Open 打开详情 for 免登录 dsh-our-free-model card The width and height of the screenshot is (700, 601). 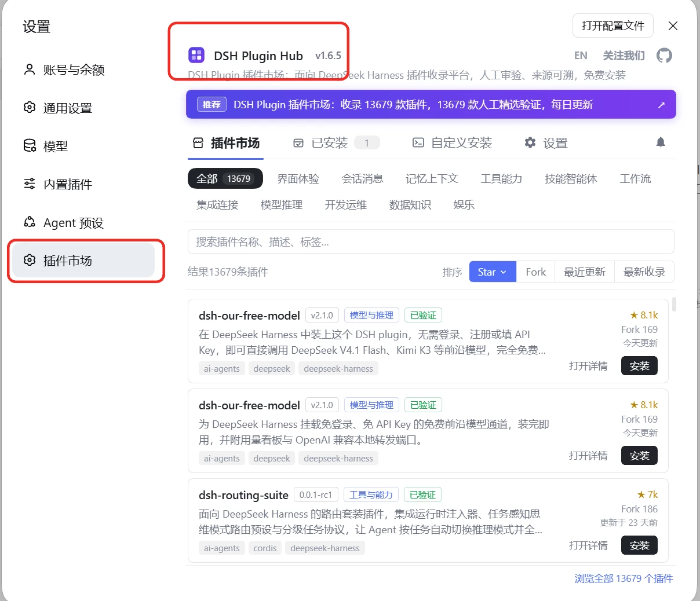point(588,456)
